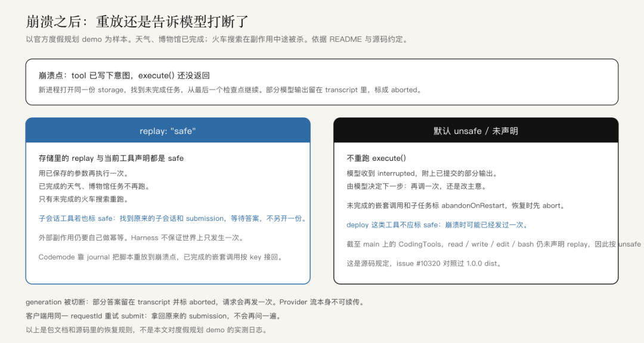
Task: Click the line 外部副作用仍要自己做幂等
Action: (141, 238)
